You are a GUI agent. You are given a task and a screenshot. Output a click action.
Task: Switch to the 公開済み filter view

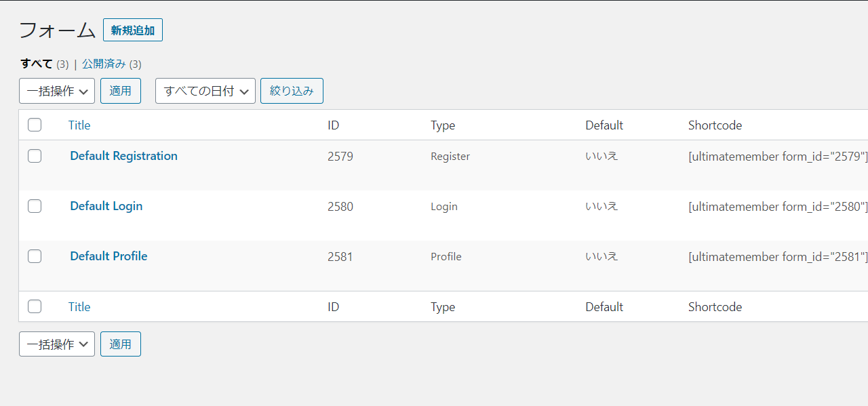pos(104,64)
